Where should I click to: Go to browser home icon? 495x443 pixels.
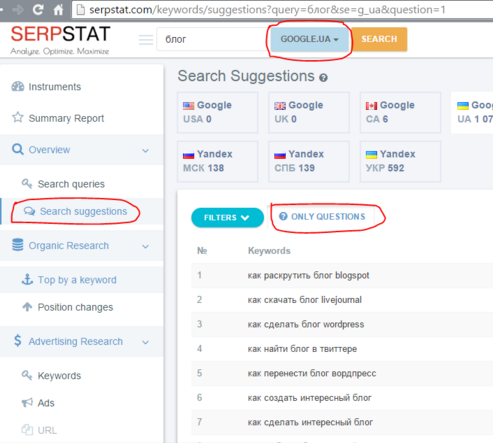click(58, 9)
